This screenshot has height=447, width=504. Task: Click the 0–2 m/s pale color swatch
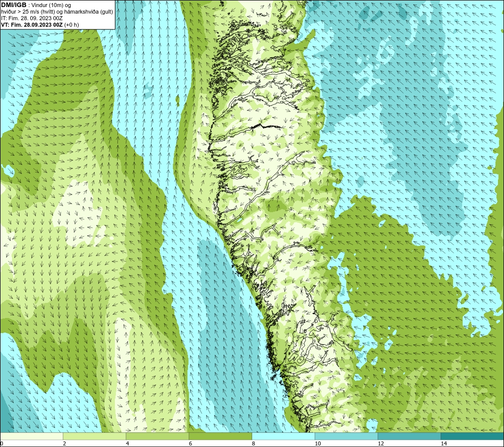pos(31,436)
